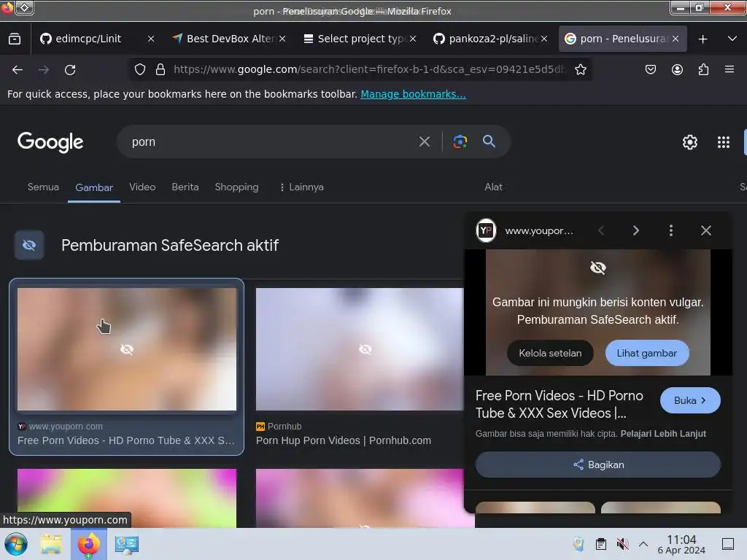Unmute via the muted speaker tray icon
This screenshot has width=747, height=560.
(x=622, y=544)
